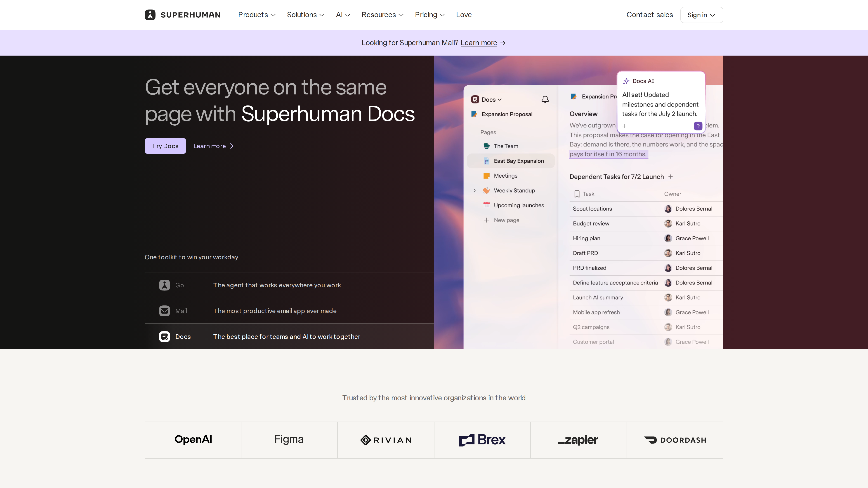Click the 'Launch AI summary' task cell

[x=598, y=297]
